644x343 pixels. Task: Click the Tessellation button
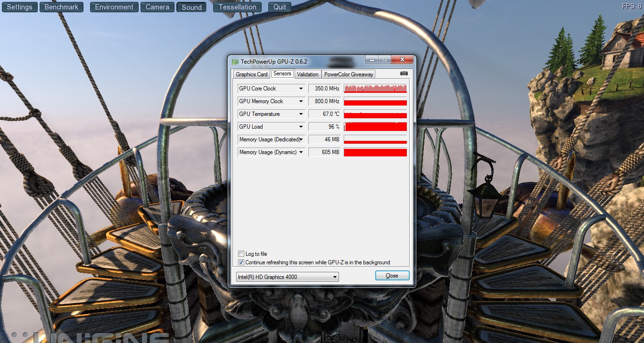[238, 7]
